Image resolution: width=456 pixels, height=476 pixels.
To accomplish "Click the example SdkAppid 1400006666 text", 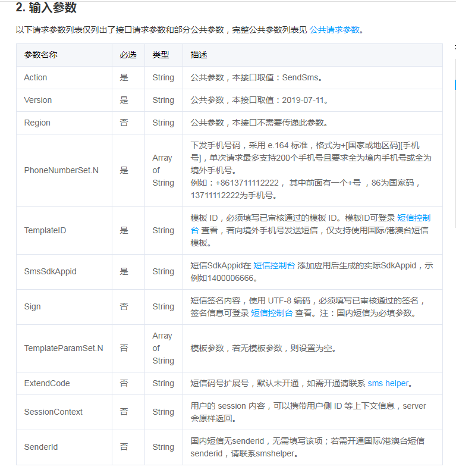I will tap(231, 278).
